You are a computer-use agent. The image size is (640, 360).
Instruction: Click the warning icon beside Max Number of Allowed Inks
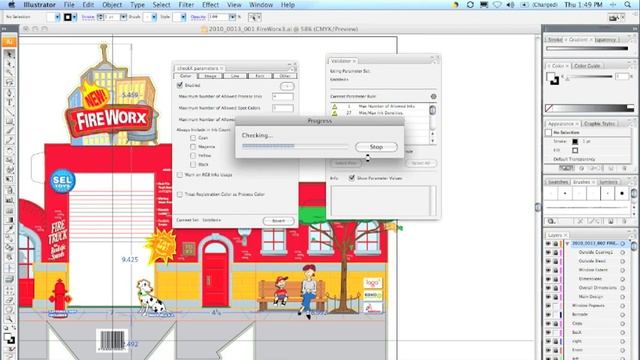point(335,107)
